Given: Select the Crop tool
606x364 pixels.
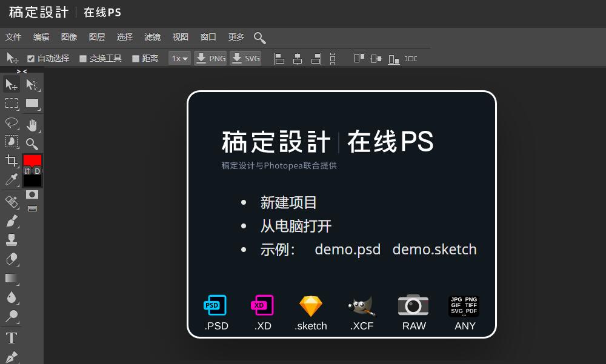Looking at the screenshot, I should click(11, 160).
